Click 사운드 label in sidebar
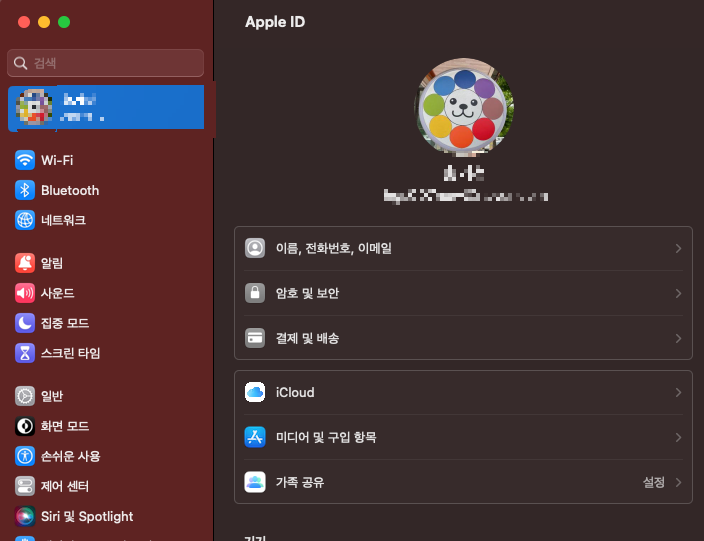Screen dimensions: 704x541 pyautogui.click(x=57, y=293)
